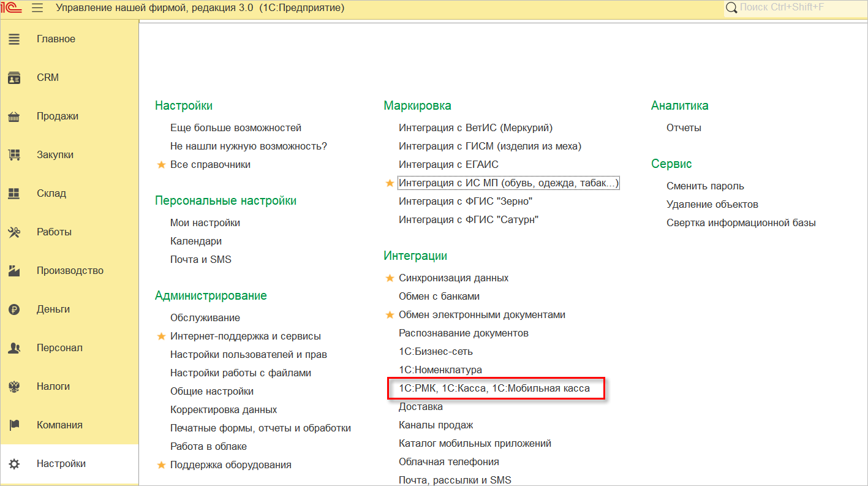The width and height of the screenshot is (868, 486).
Task: Open Распознавание документов
Action: [464, 333]
